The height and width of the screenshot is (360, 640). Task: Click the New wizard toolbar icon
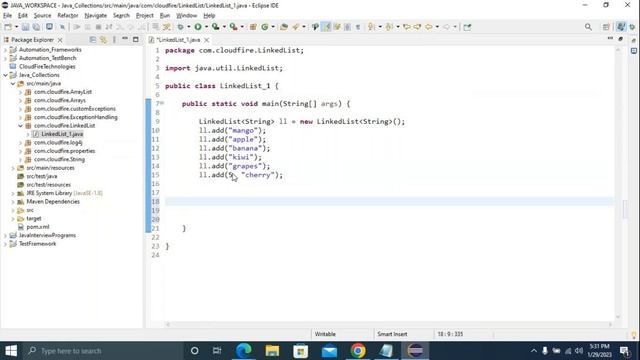point(8,27)
